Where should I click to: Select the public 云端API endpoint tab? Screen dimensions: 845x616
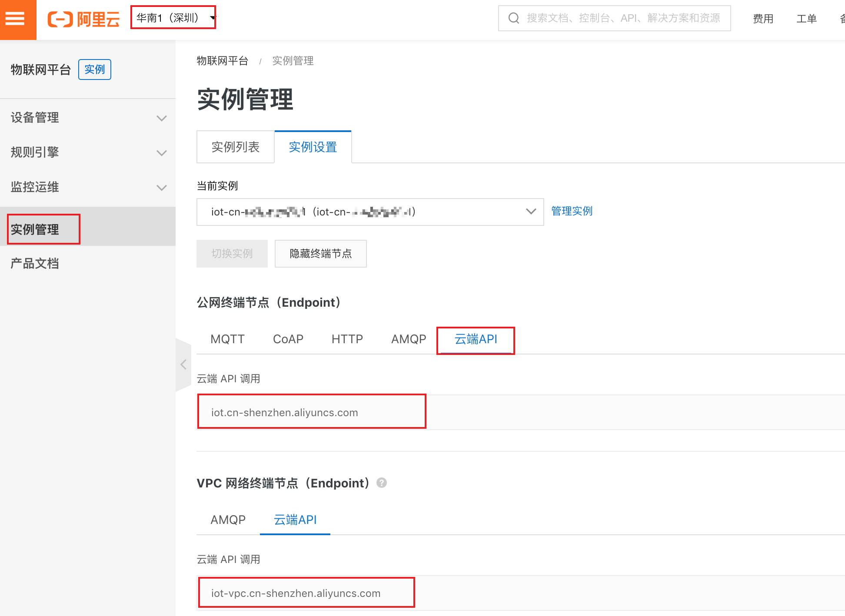coord(476,339)
